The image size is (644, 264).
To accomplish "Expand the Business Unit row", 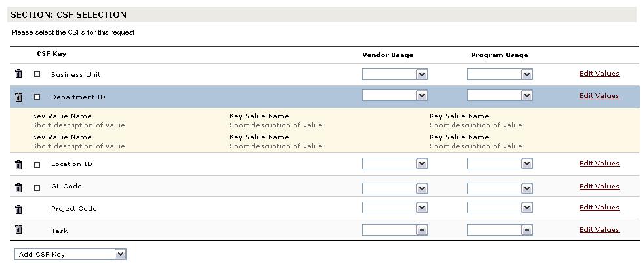I will coord(37,74).
